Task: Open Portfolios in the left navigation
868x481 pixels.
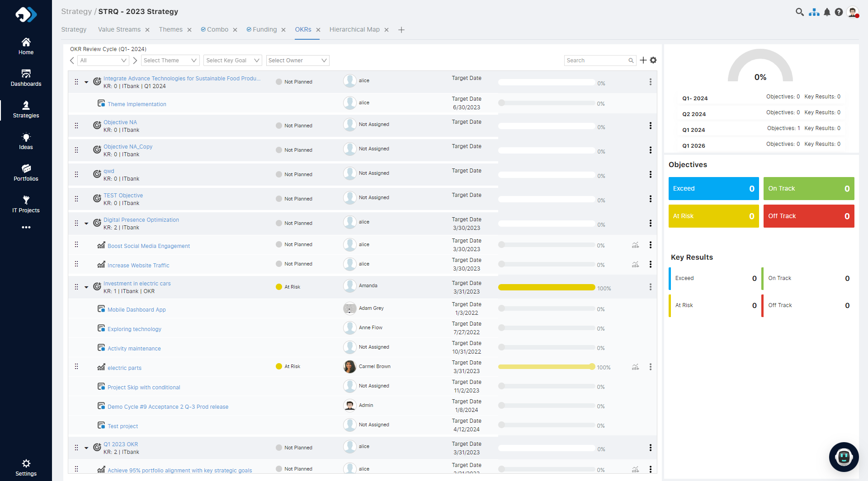Action: coord(26,173)
